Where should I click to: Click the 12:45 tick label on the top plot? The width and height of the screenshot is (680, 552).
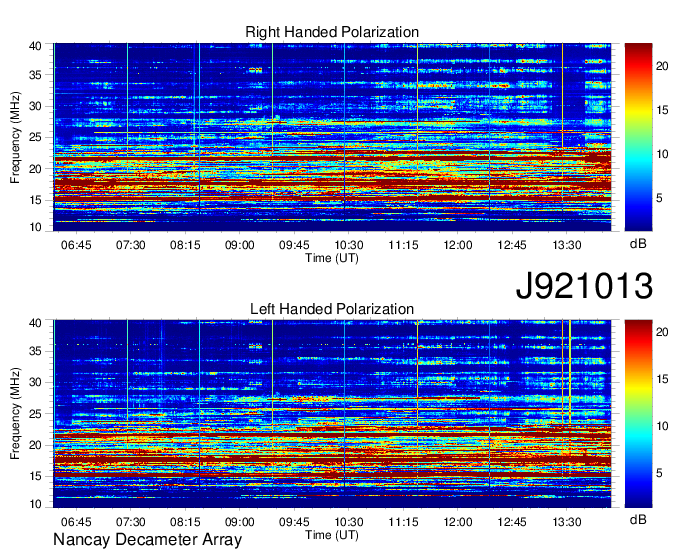[512, 245]
